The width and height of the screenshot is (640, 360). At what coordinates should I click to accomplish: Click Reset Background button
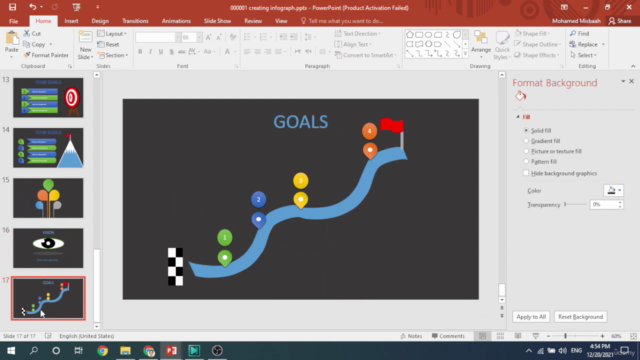(x=580, y=317)
